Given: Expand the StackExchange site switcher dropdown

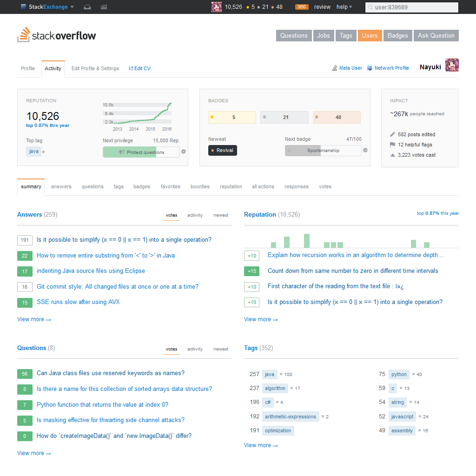Looking at the screenshot, I should click(48, 7).
